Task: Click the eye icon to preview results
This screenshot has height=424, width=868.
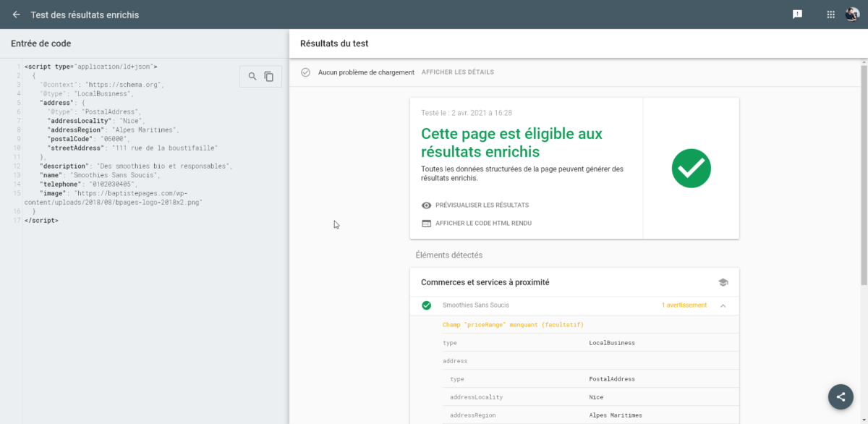Action: [x=426, y=205]
